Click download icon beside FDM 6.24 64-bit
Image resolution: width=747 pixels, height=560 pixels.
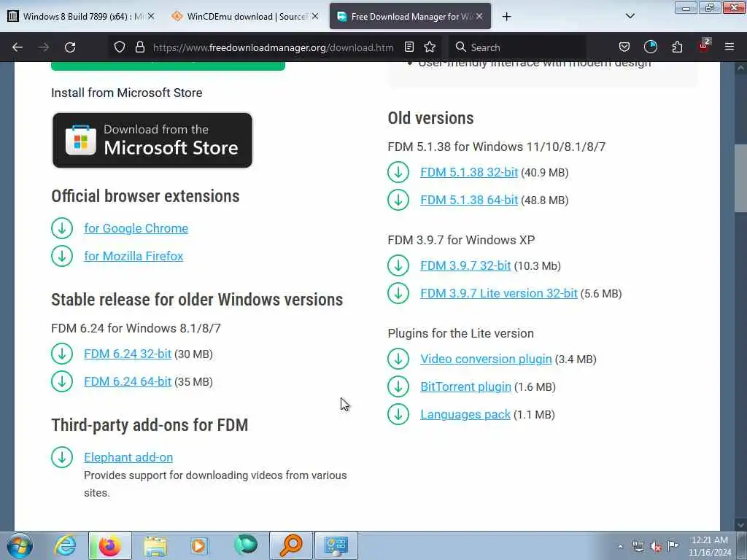click(62, 381)
